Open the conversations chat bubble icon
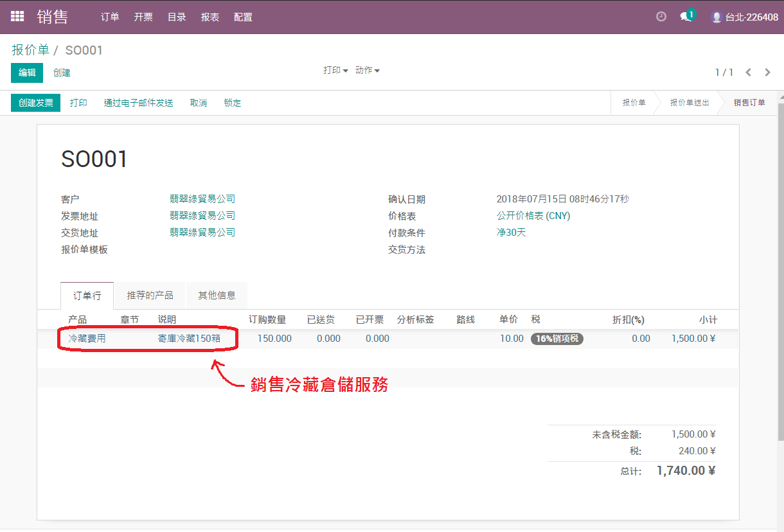This screenshot has width=784, height=532. coord(687,16)
